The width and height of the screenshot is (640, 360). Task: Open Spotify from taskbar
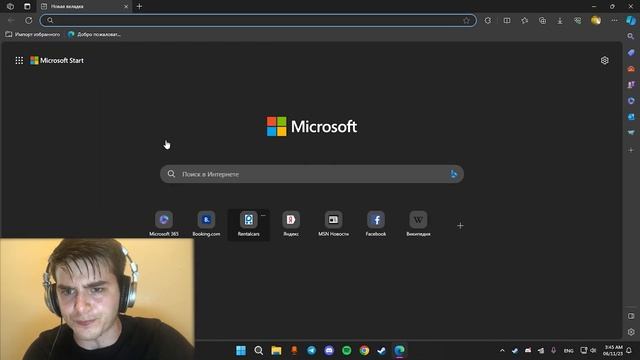pyautogui.click(x=347, y=350)
